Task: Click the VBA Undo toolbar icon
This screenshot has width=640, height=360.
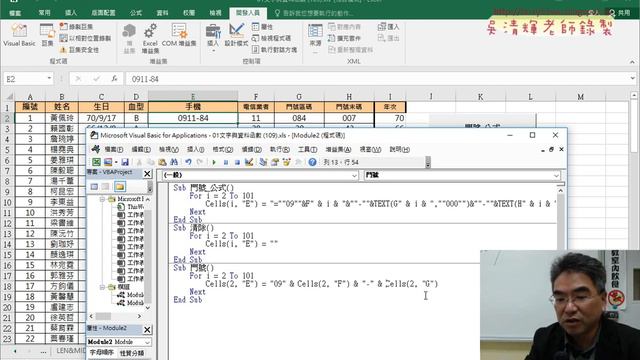Action: click(x=188, y=162)
